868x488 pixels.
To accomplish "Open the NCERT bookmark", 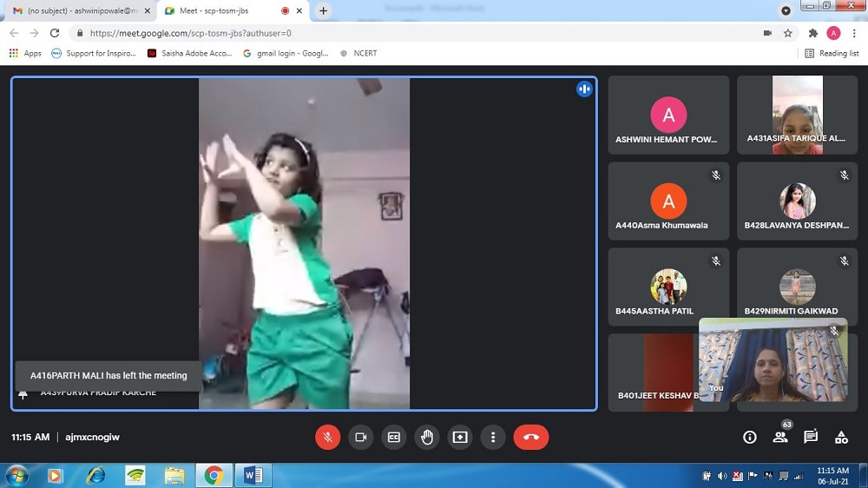I will coord(358,53).
